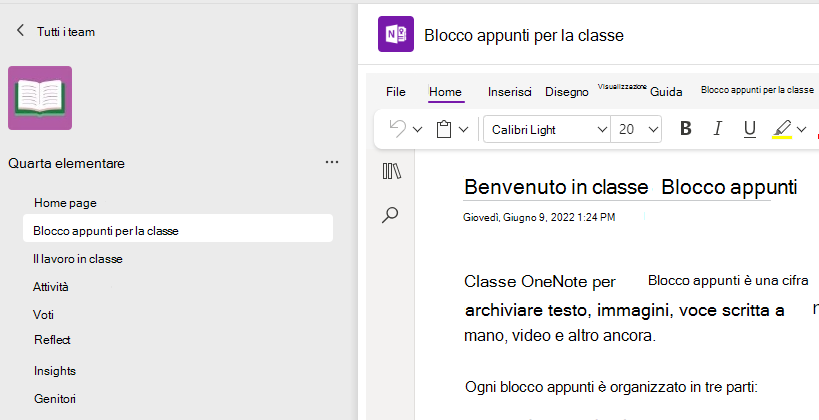Click the Quarta elementare book team avatar
Viewport: 819px width, 420px height.
pyautogui.click(x=40, y=98)
